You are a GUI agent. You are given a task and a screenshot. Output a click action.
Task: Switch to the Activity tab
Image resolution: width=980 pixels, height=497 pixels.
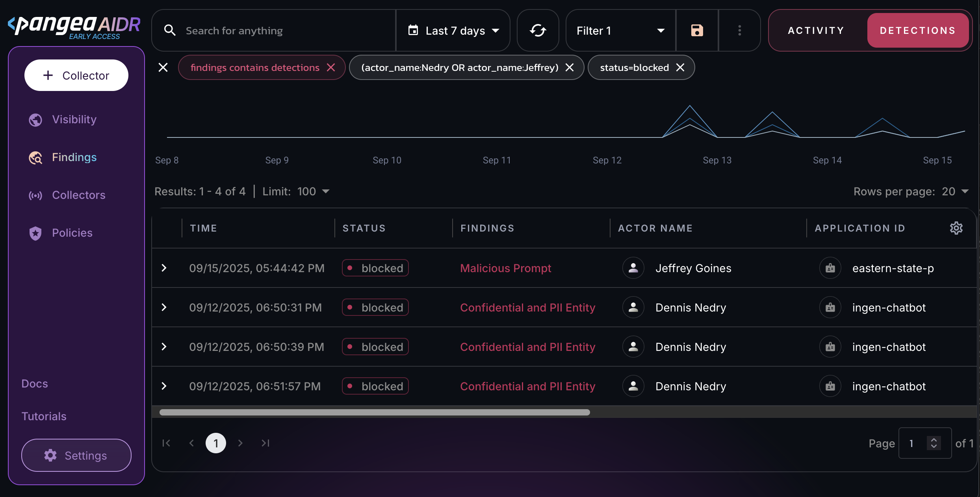coord(816,30)
